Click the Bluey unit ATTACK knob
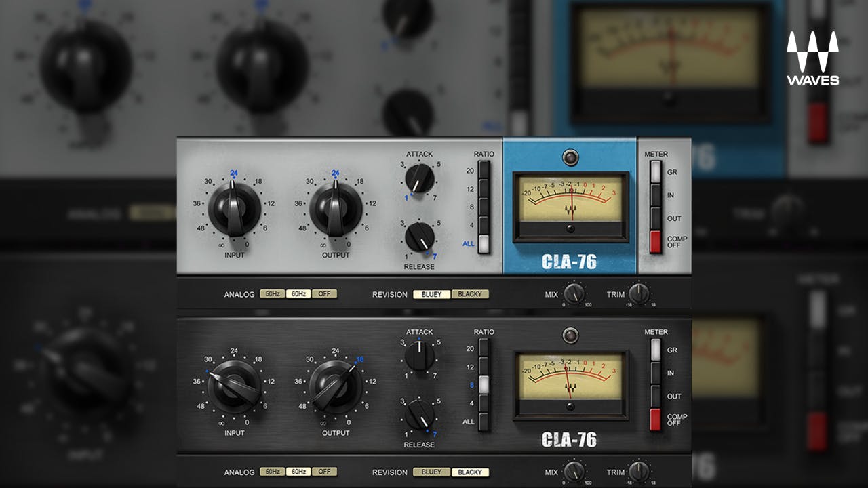Viewport: 868px width, 488px height. [x=420, y=178]
